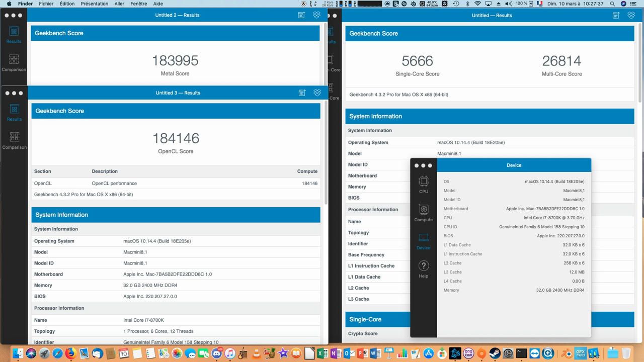Click upload icon in Untitled 3 title bar
Screen dimensions: 644x362
click(302, 93)
